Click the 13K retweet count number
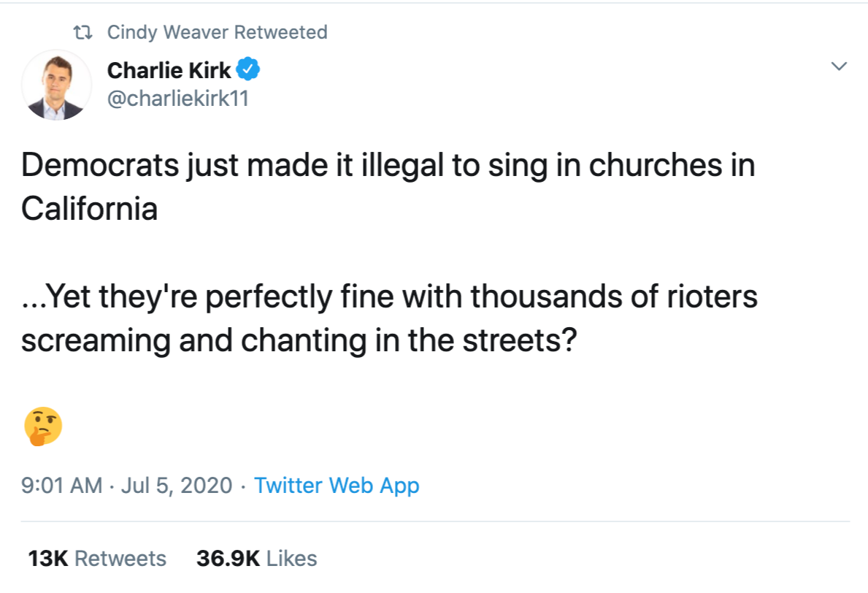The height and width of the screenshot is (593, 868). (48, 559)
